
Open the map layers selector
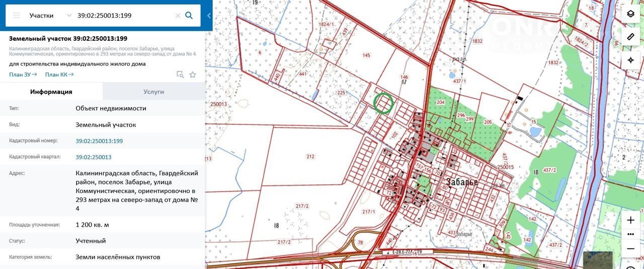[x=630, y=14]
